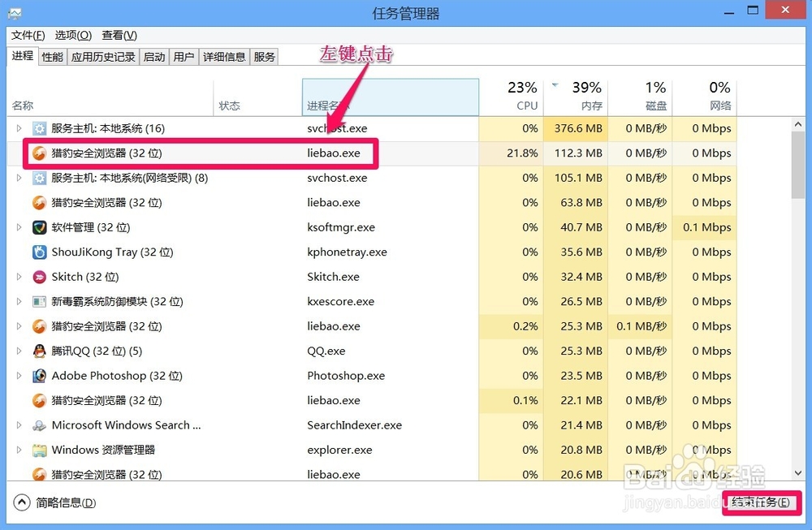Select the ksoftmgr.exe process name
Viewport: 812px width, 530px height.
[x=341, y=227]
